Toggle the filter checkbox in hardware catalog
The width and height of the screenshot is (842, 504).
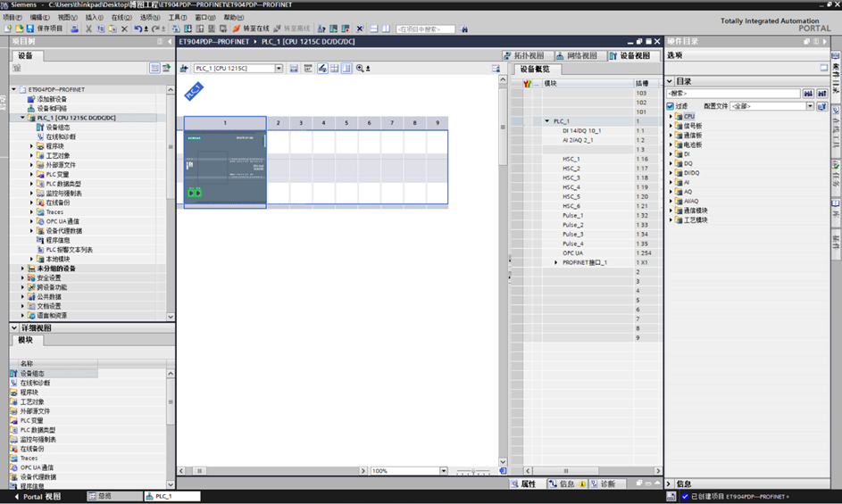(x=671, y=106)
